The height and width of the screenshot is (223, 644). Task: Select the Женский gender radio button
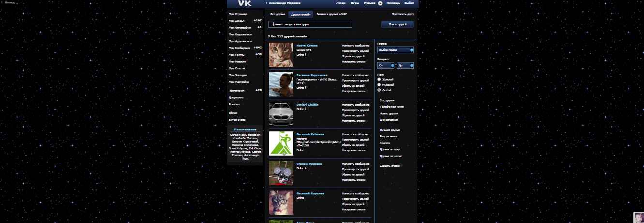click(379, 79)
